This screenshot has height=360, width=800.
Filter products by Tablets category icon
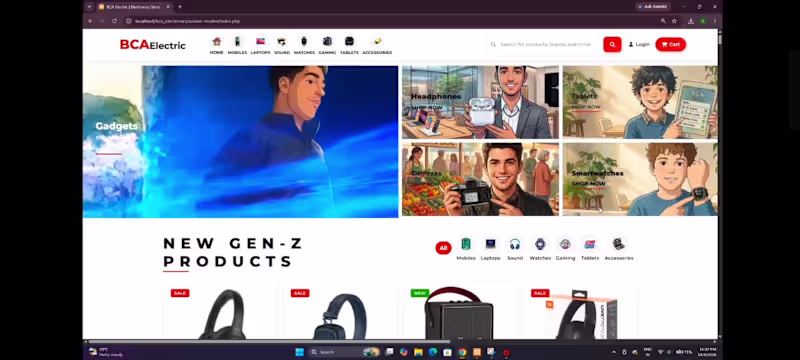590,249
